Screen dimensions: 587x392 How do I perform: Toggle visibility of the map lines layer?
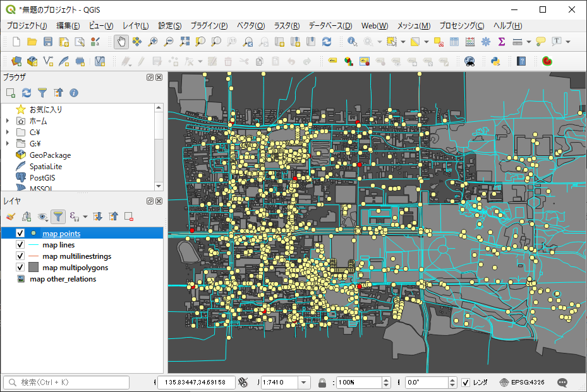pos(20,245)
